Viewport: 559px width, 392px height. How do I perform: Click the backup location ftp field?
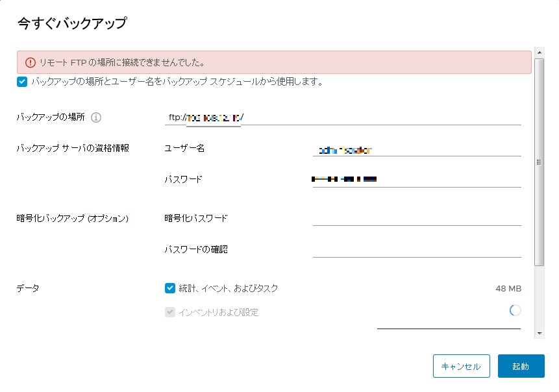click(x=343, y=117)
